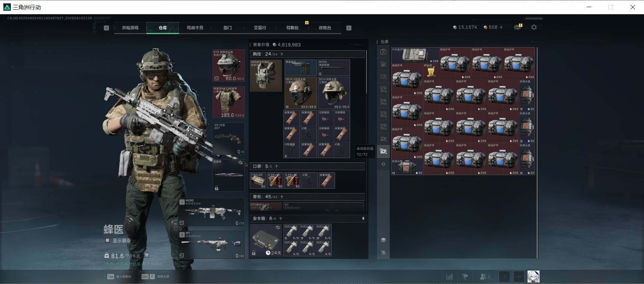The height and width of the screenshot is (284, 644).
Task: Select the highlighted medical box storage icon
Action: [x=383, y=151]
